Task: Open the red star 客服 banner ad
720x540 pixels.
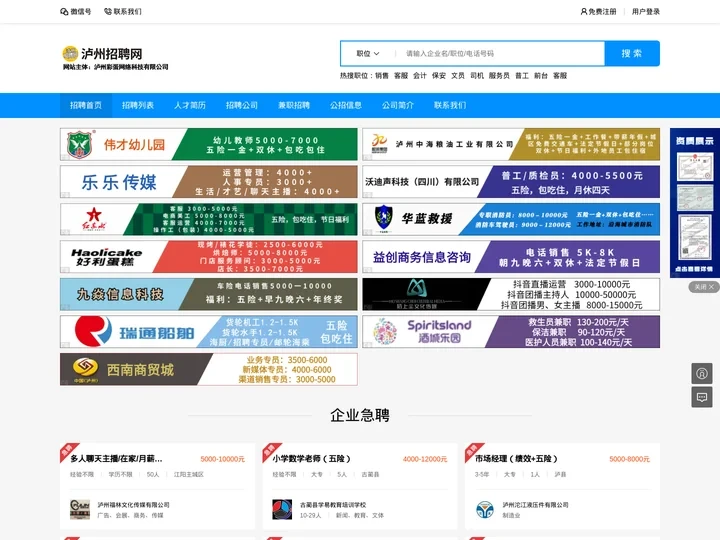Action: click(208, 219)
